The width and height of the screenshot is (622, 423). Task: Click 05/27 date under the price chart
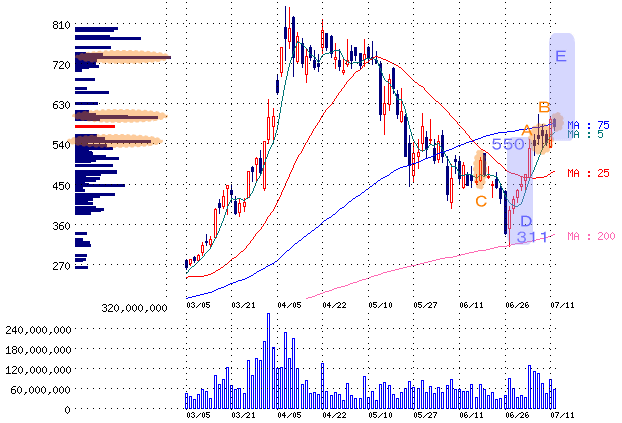coord(425,305)
